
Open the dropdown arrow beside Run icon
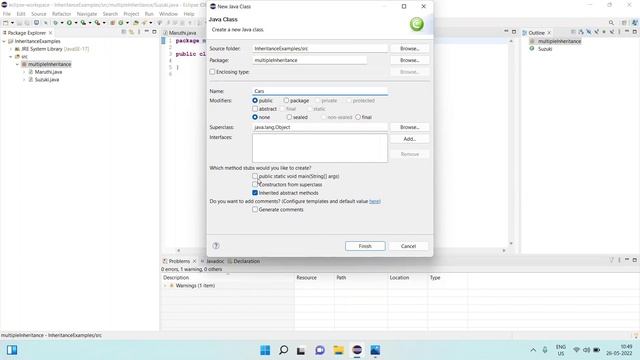click(x=76, y=23)
